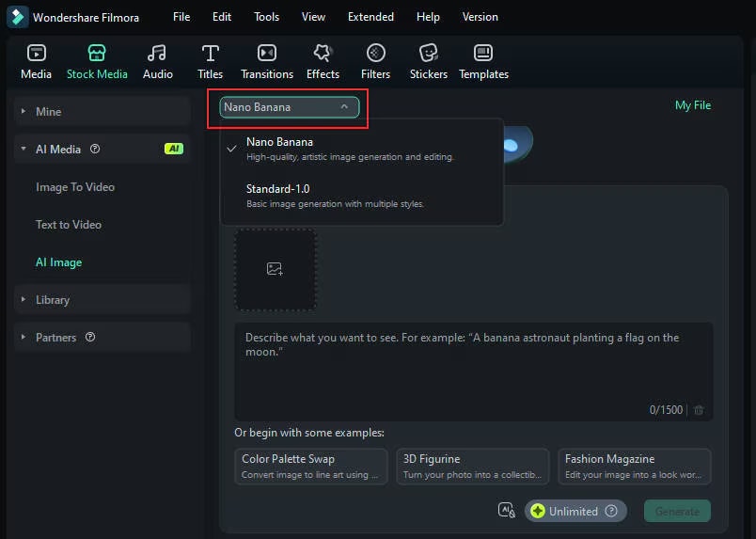Select AI Image in sidebar
Viewport: 756px width, 539px height.
coord(59,262)
